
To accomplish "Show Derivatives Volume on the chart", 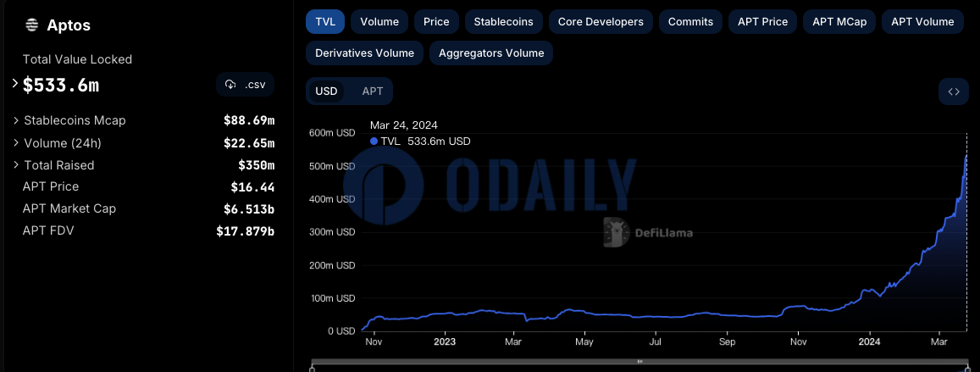I will coord(364,53).
